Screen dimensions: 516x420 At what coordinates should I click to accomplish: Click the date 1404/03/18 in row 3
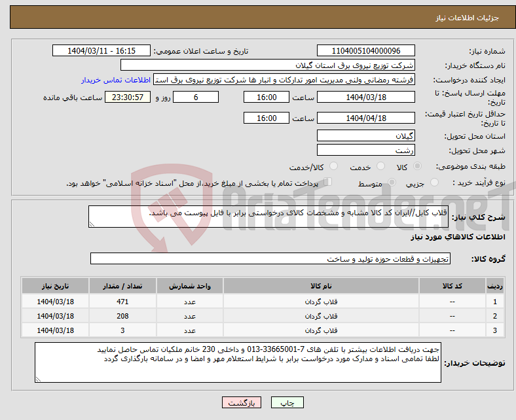[x=55, y=330]
